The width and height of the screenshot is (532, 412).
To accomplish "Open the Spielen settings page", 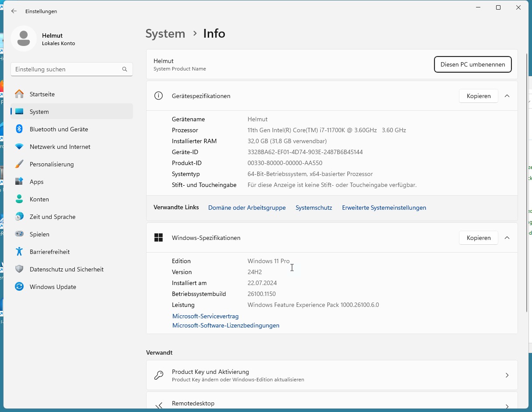I will click(x=72, y=234).
